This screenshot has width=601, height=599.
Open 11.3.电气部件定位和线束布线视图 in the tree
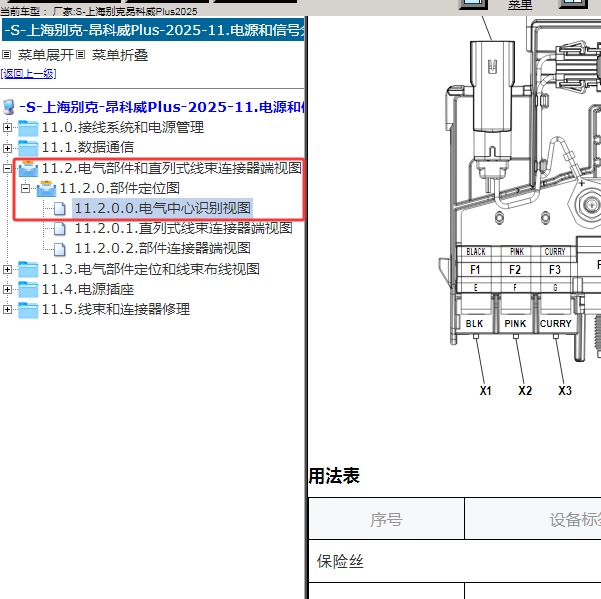click(x=151, y=269)
